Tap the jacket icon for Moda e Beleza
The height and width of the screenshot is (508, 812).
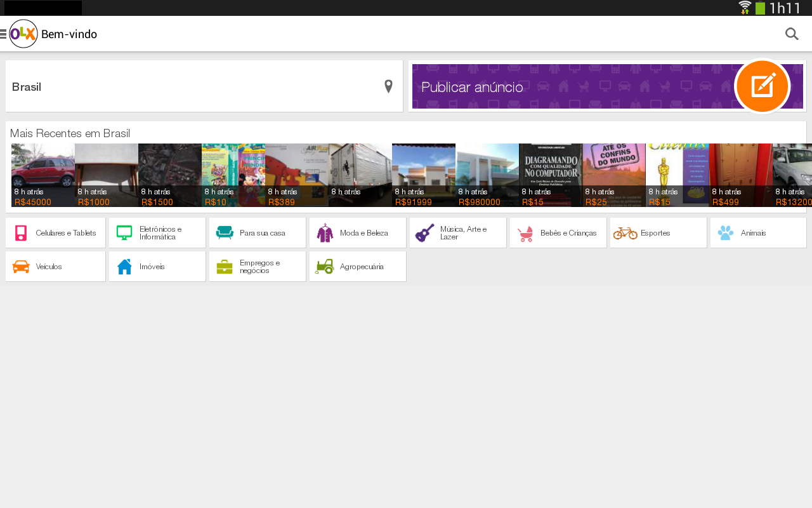325,233
